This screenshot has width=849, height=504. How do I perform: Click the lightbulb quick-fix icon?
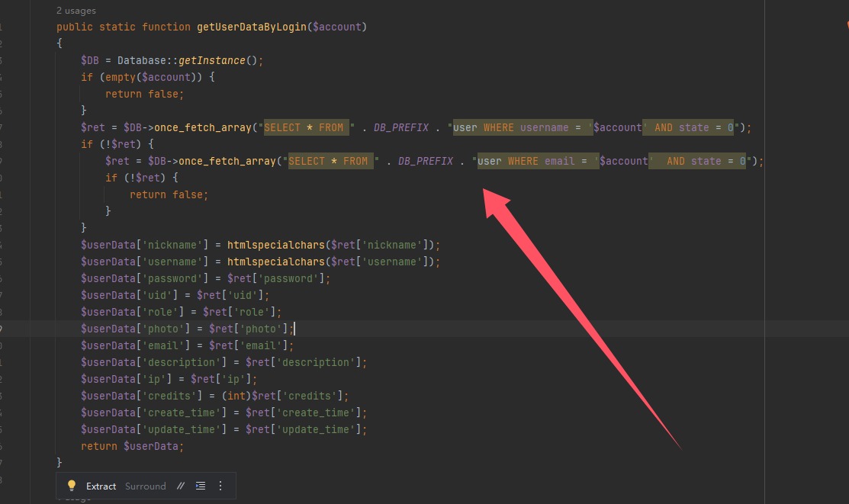[x=72, y=486]
